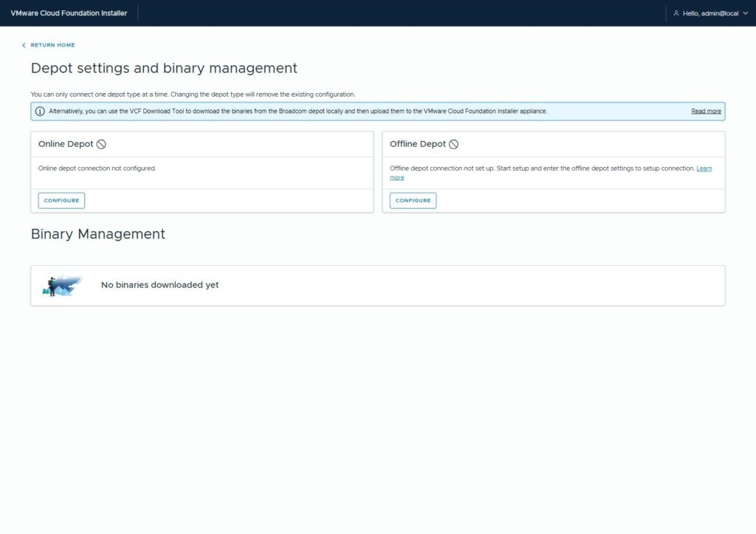Viewport: 756px width, 534px height.
Task: Click the info icon in the alert banner
Action: 40,112
